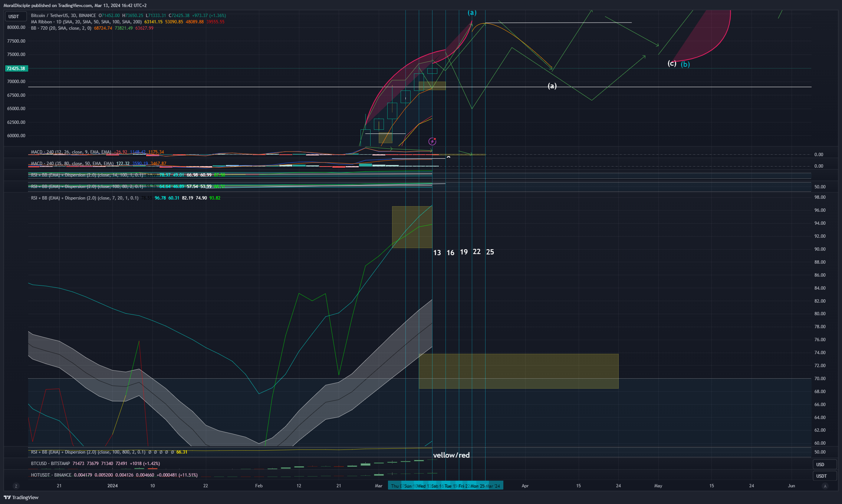Viewport: 842px width, 504px height.
Task: Click the 60.00 RSI axis label
Action: [820, 443]
